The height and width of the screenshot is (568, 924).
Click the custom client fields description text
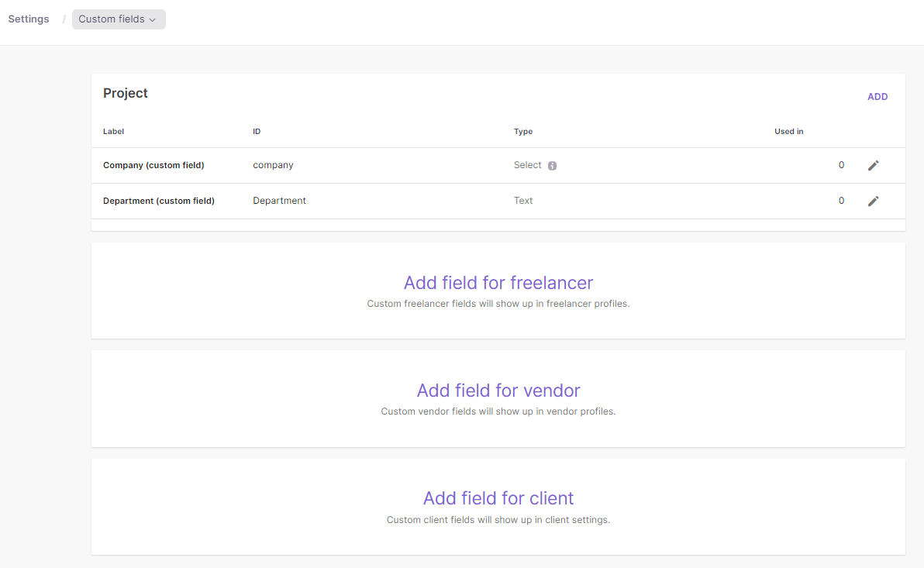[498, 520]
